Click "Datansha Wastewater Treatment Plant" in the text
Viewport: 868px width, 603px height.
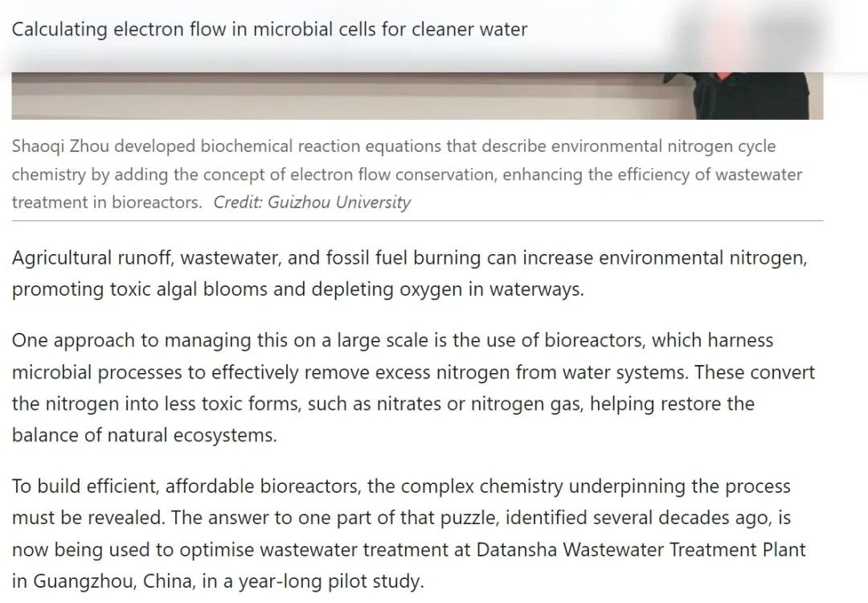[x=640, y=551]
